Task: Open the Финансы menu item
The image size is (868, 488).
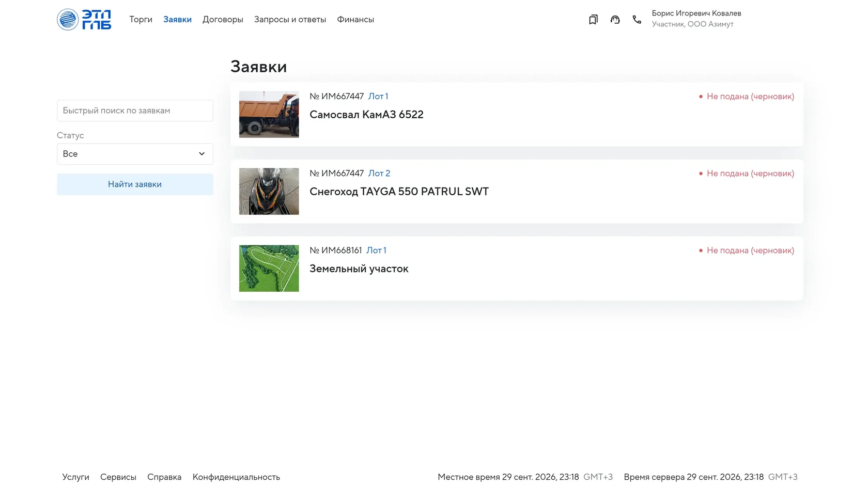Action: click(355, 20)
